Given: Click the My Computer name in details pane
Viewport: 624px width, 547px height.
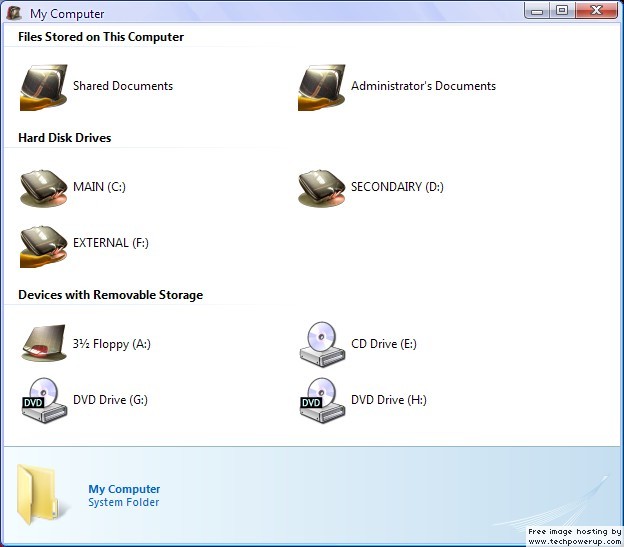Looking at the screenshot, I should pyautogui.click(x=124, y=489).
